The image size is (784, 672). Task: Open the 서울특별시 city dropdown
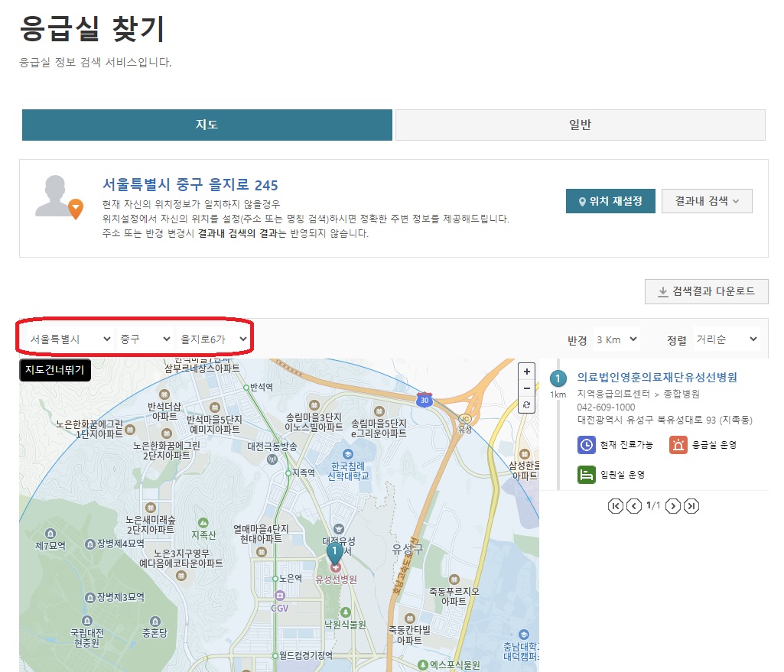[70, 339]
